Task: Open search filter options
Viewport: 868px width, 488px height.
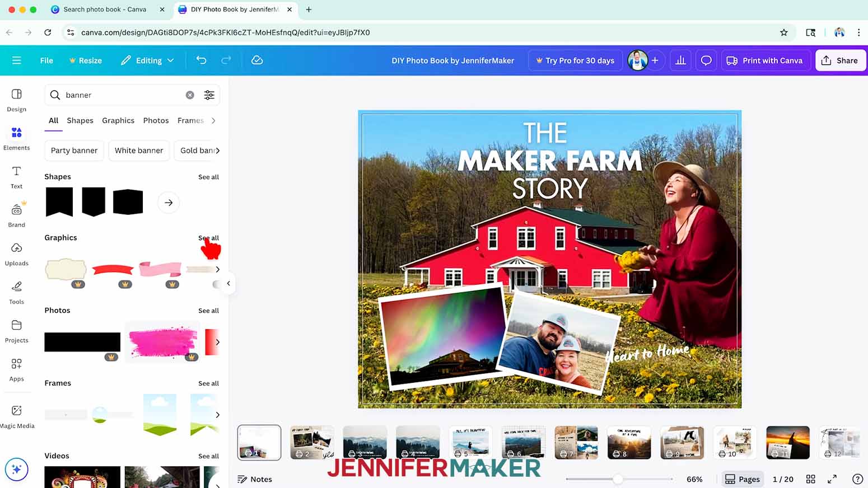Action: click(209, 95)
